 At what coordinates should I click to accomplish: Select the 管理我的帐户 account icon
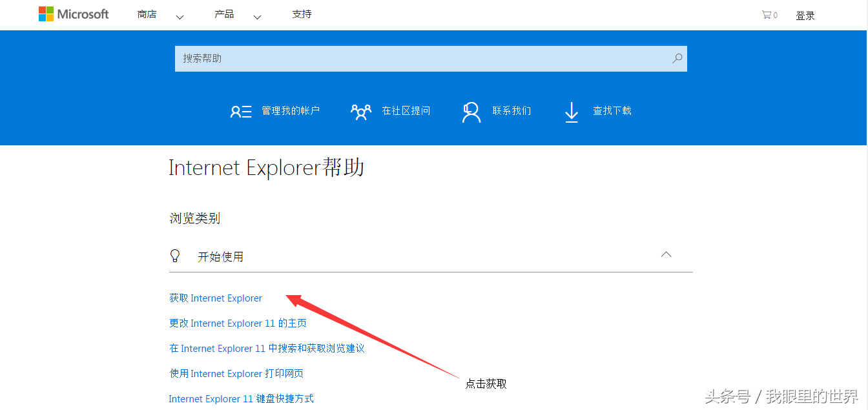tap(241, 110)
